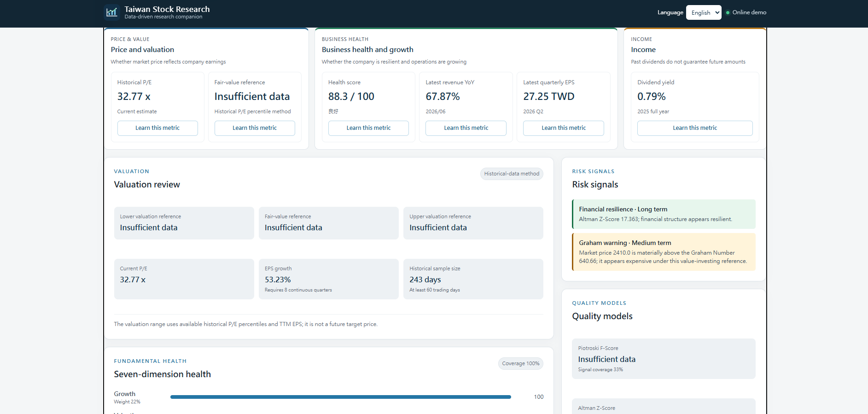Screen dimensions: 868x414
Task: Click Learn this metric under Health score
Action: pos(368,128)
